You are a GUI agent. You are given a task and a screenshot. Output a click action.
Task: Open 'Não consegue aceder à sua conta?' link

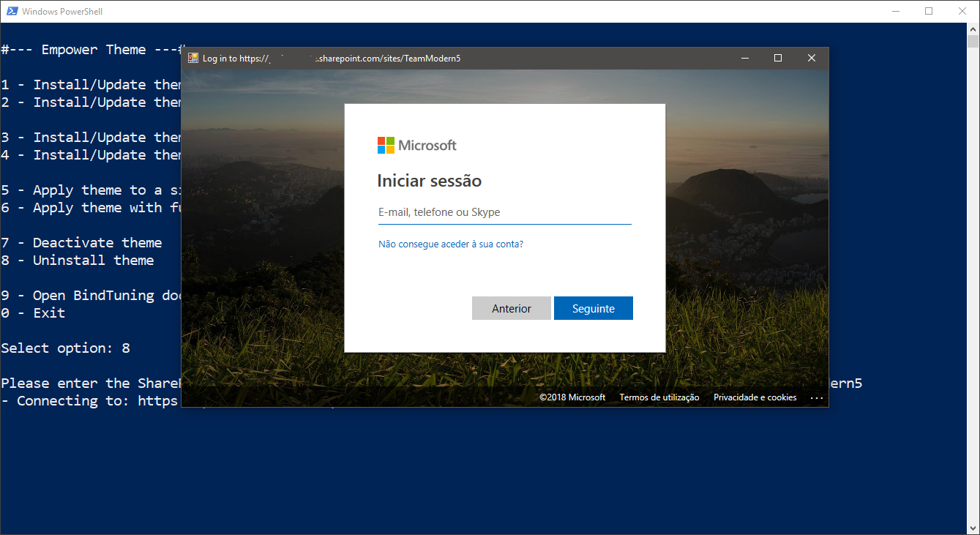pos(451,244)
